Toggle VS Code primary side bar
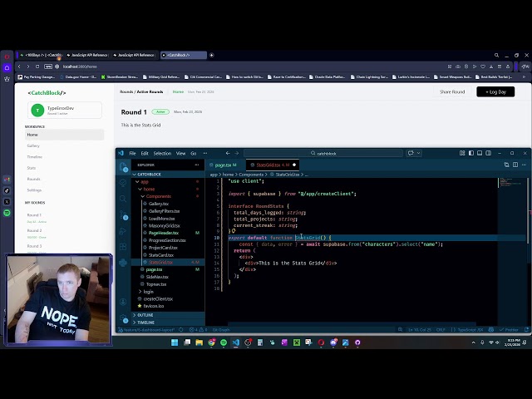This screenshot has height=399, width=532. tap(471, 153)
